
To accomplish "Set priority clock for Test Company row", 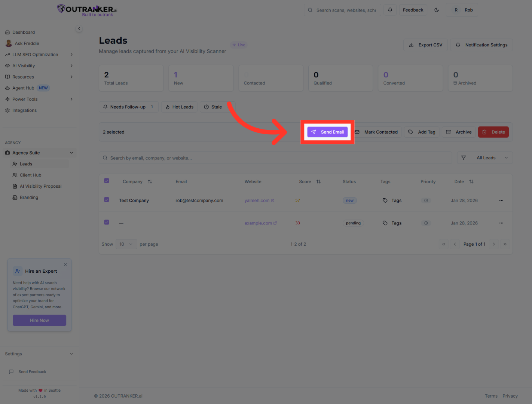I will [x=426, y=201].
